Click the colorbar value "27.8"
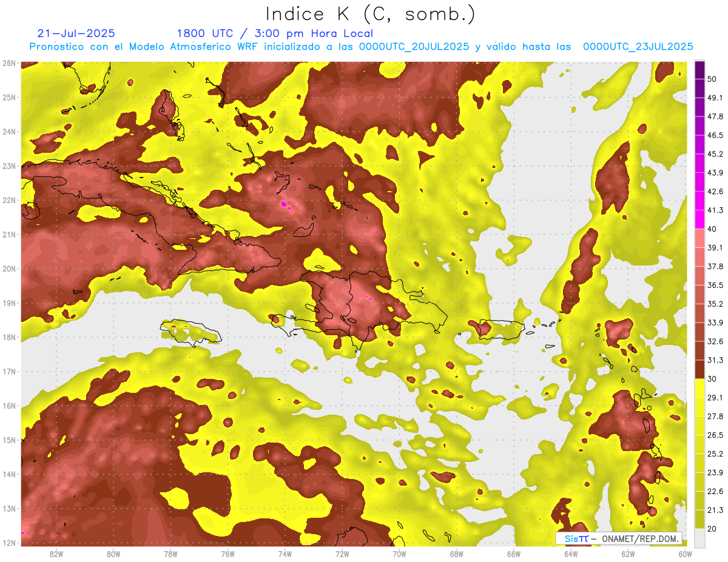Viewport: 728px width, 562px height. [715, 416]
